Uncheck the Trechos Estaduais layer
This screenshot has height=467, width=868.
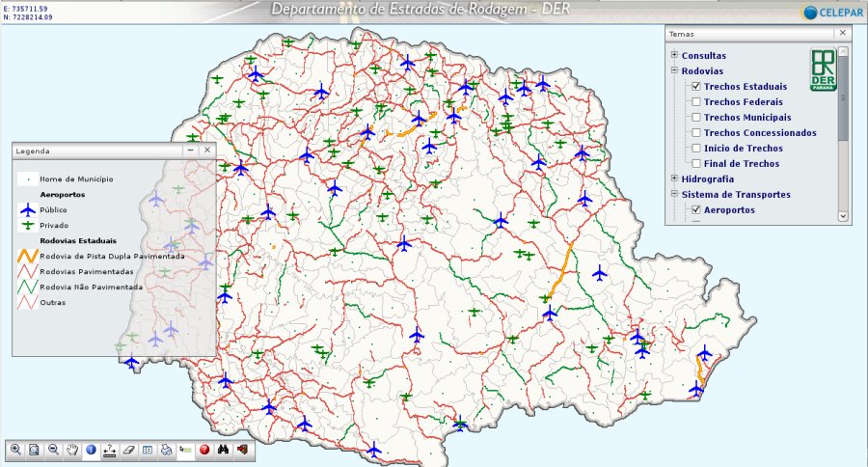click(x=695, y=87)
